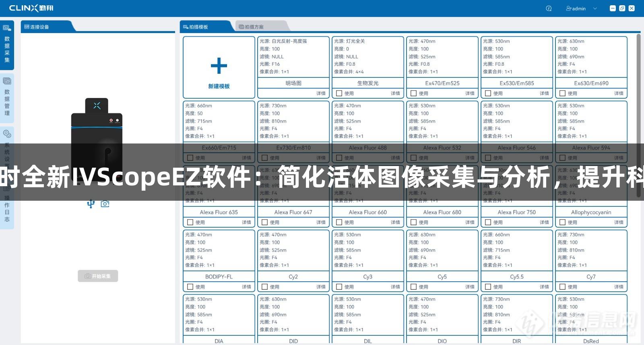The height and width of the screenshot is (345, 644).
Task: Open the info help icon in title bar
Action: (x=549, y=8)
